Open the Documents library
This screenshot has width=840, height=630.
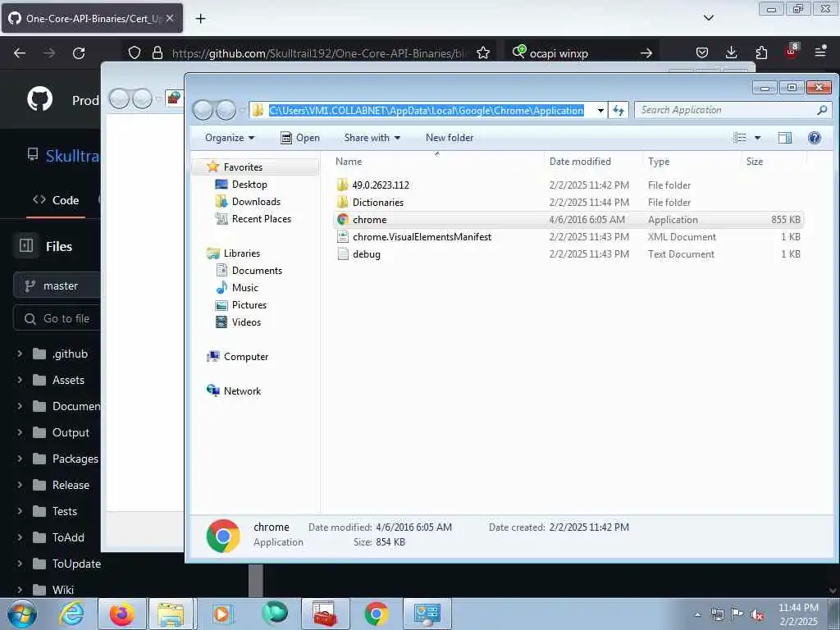(249, 271)
